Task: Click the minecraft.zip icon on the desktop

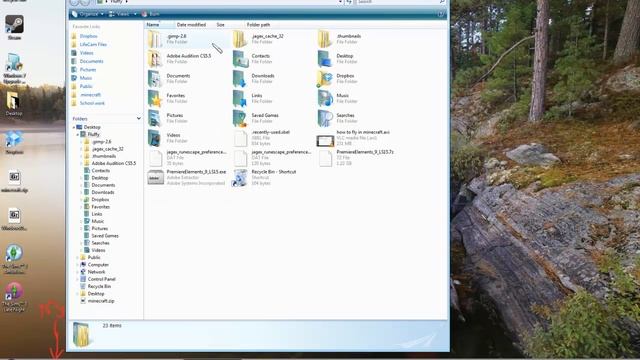Action: [14, 181]
